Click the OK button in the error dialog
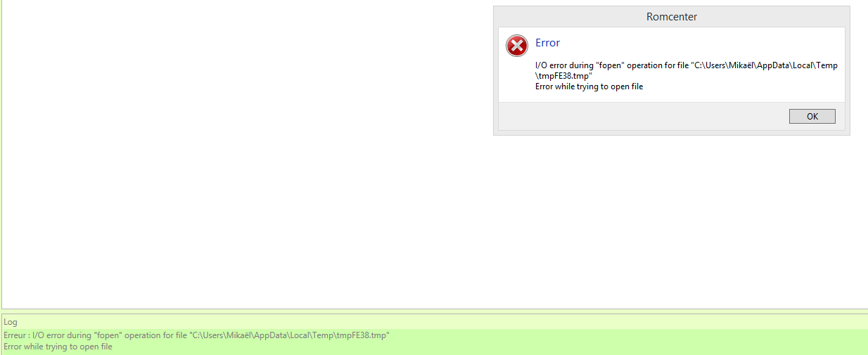The width and height of the screenshot is (868, 355). (812, 117)
